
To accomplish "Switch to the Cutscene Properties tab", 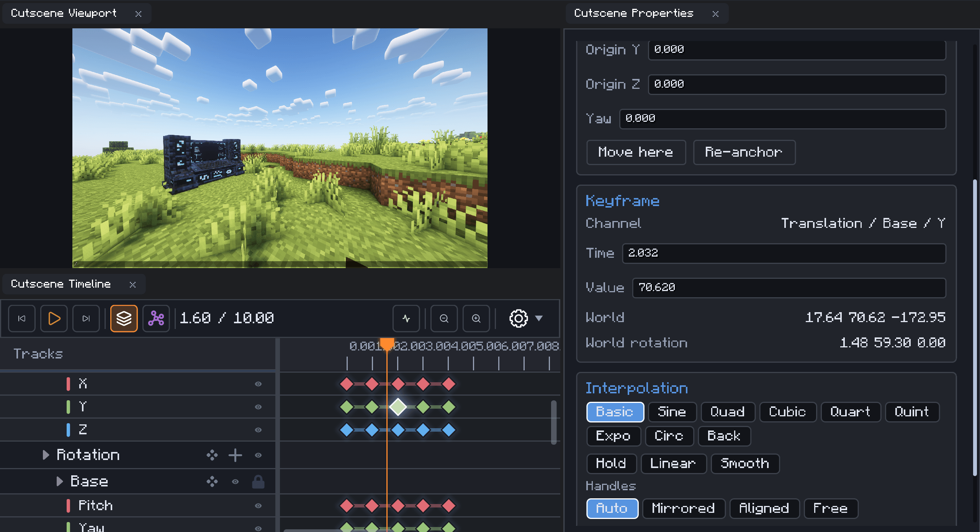I will click(634, 13).
